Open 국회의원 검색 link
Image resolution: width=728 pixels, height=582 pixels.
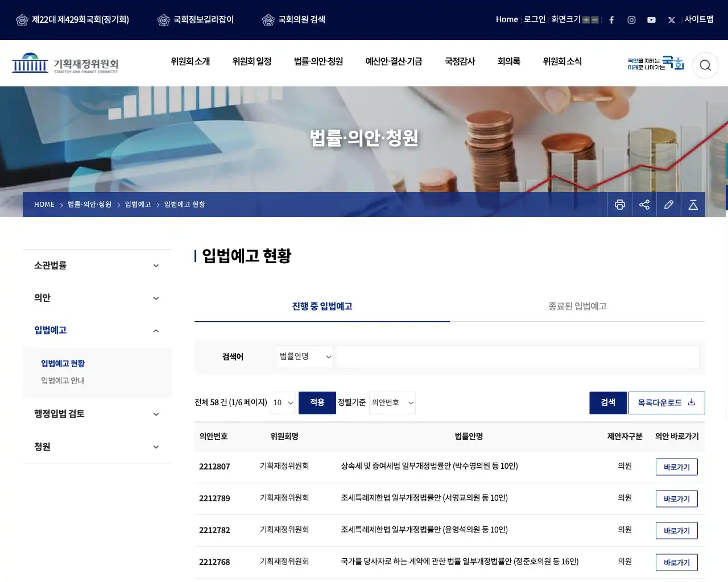point(293,20)
